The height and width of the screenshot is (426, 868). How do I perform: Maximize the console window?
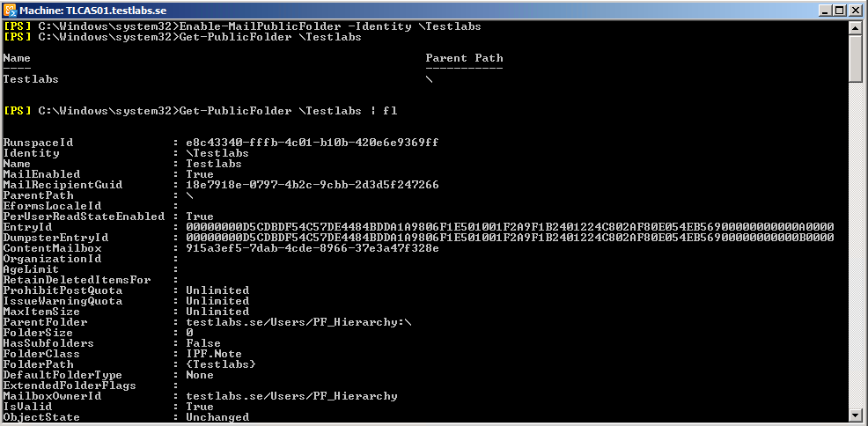[839, 10]
